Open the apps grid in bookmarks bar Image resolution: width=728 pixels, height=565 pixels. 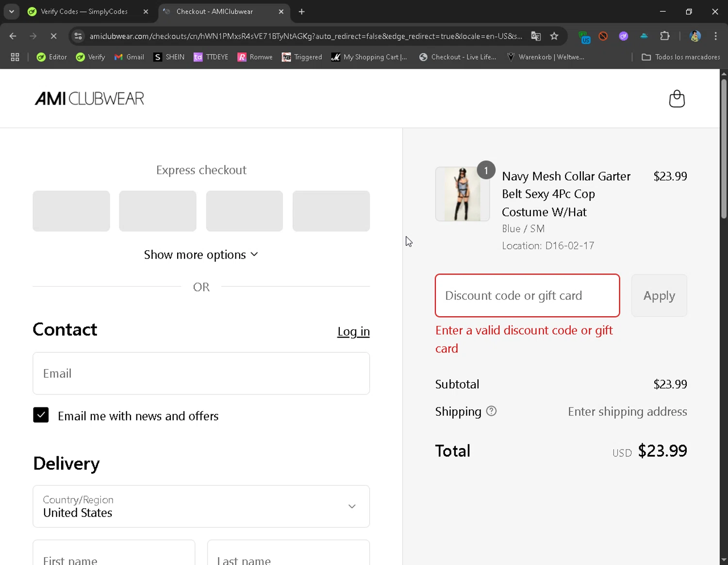click(15, 57)
